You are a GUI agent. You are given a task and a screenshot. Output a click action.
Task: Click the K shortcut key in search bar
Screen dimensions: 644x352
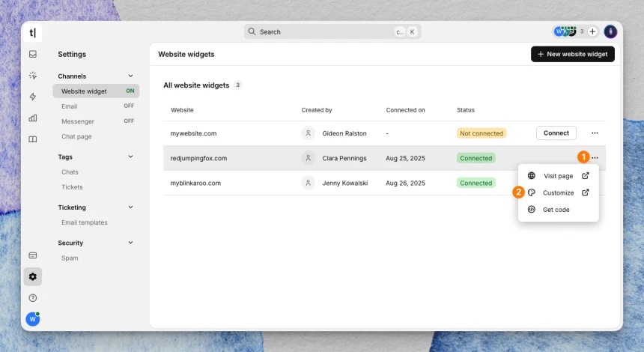pyautogui.click(x=413, y=31)
